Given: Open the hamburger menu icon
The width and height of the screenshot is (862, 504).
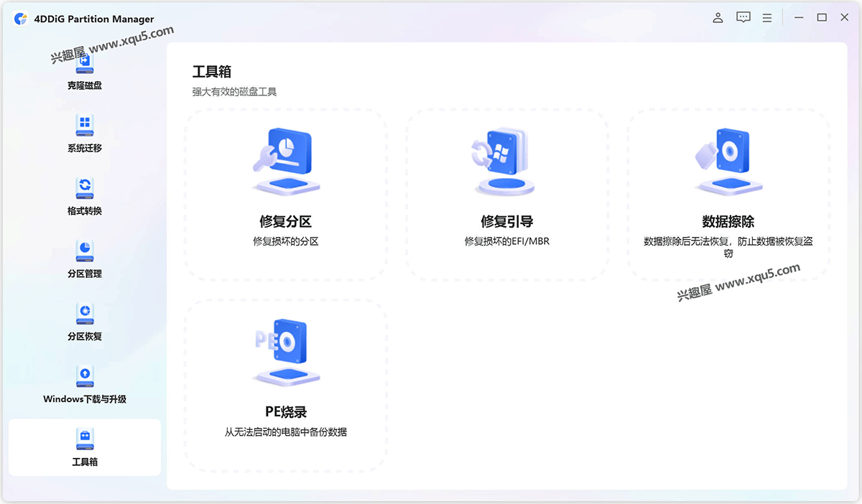Looking at the screenshot, I should point(767,18).
